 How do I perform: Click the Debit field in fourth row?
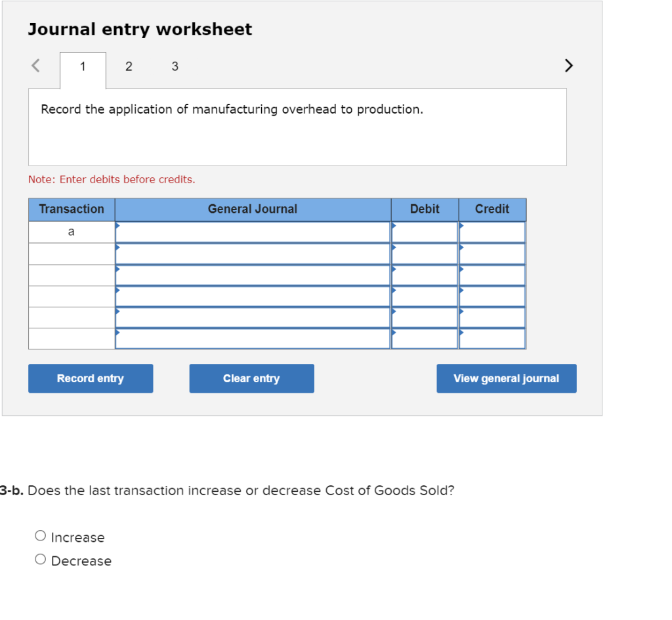click(x=425, y=296)
